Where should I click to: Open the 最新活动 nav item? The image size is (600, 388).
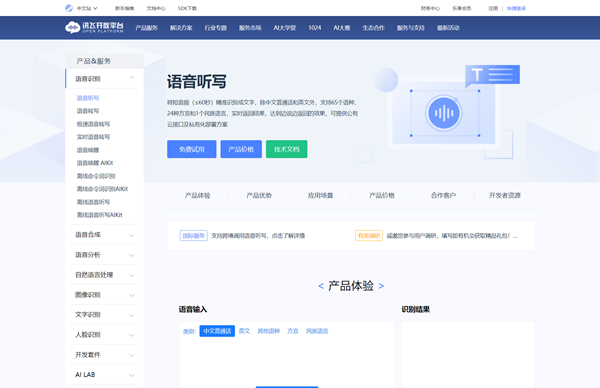[x=448, y=28]
